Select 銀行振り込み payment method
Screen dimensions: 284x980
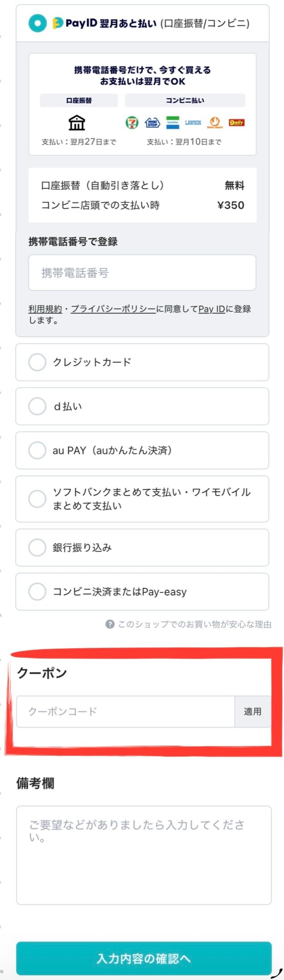click(x=37, y=547)
